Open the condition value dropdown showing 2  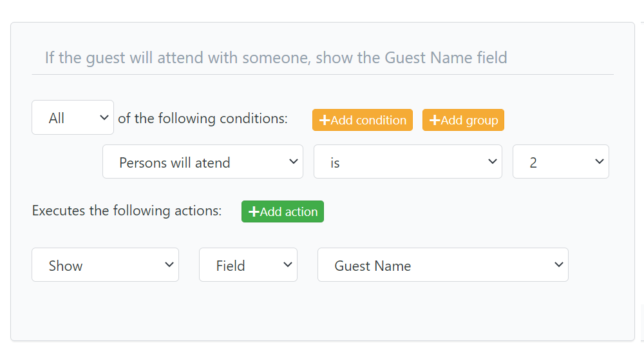tap(560, 162)
